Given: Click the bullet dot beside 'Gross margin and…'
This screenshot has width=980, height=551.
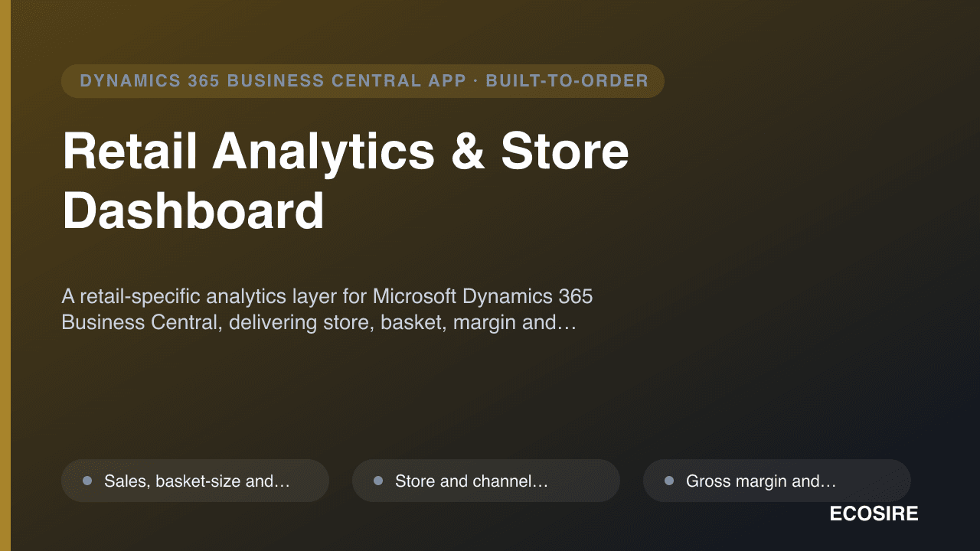Looking at the screenshot, I should (669, 481).
